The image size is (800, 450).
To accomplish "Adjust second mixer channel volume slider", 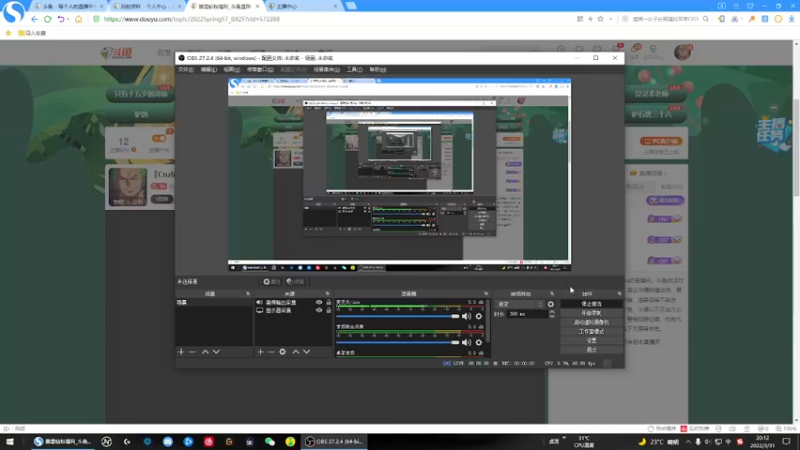I will (398, 342).
